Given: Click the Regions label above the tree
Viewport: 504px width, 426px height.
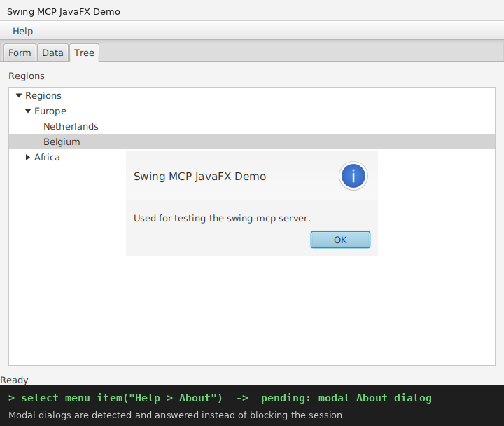Looking at the screenshot, I should tap(27, 76).
